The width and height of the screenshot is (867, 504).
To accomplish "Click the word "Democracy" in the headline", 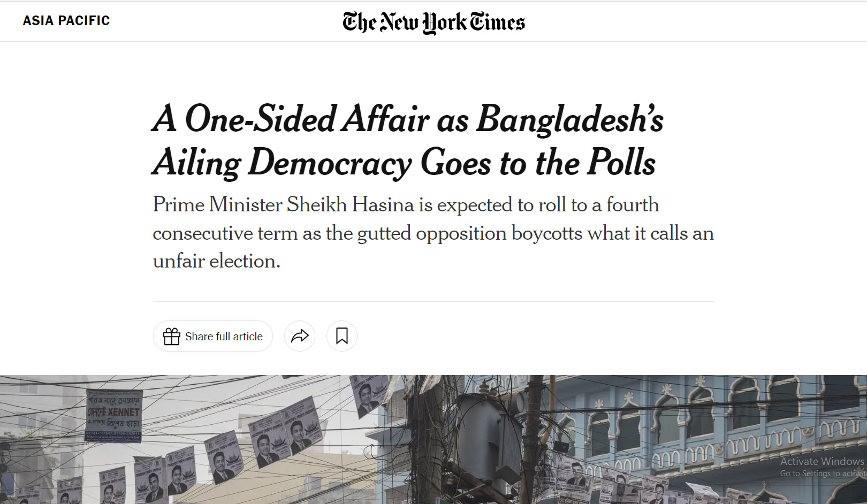I will point(330,163).
